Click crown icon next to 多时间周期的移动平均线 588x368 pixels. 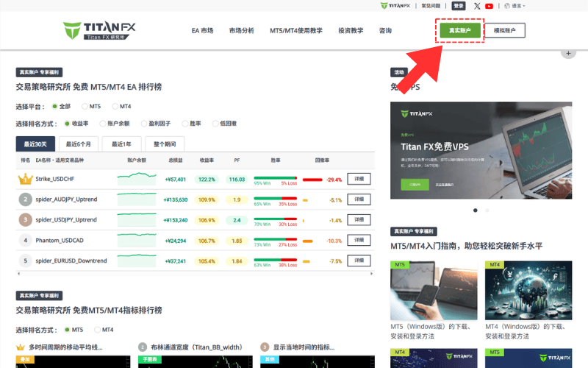point(21,347)
